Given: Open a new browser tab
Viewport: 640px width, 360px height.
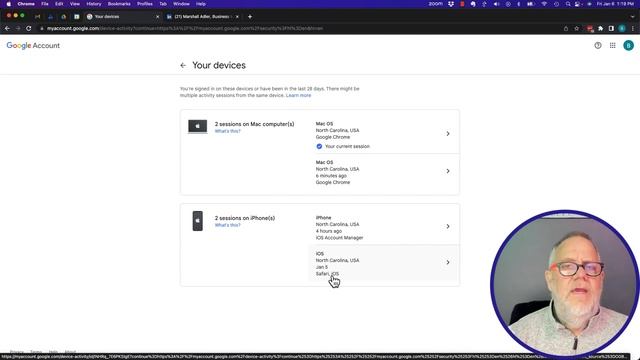Looking at the screenshot, I should point(250,17).
